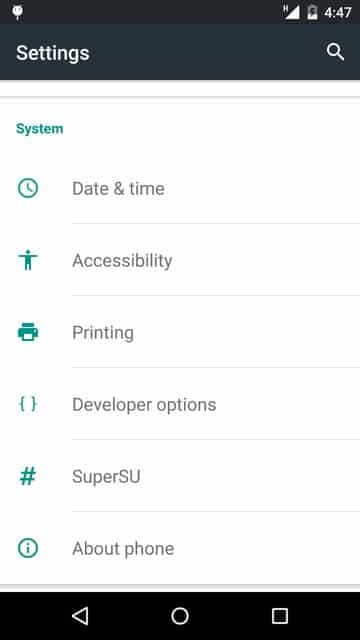Tap the Accessibility person icon

28,260
